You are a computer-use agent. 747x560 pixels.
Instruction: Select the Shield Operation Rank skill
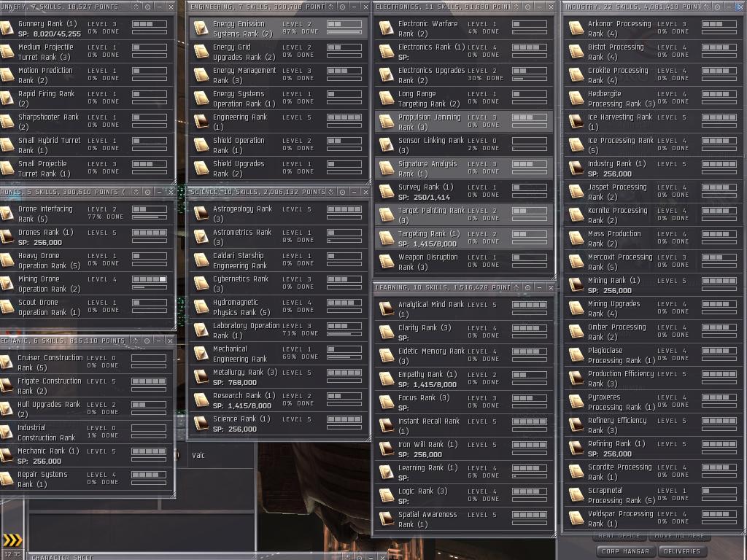click(279, 145)
